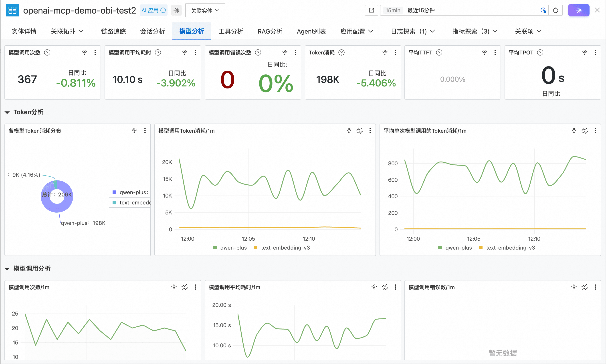Click help icon for 模型调用平均耗时
Image resolution: width=606 pixels, height=364 pixels.
158,52
